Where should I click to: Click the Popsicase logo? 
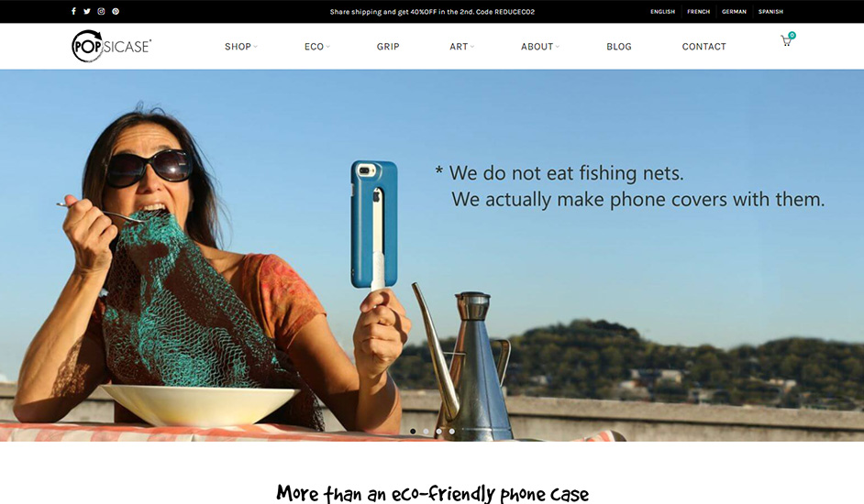pyautogui.click(x=111, y=46)
